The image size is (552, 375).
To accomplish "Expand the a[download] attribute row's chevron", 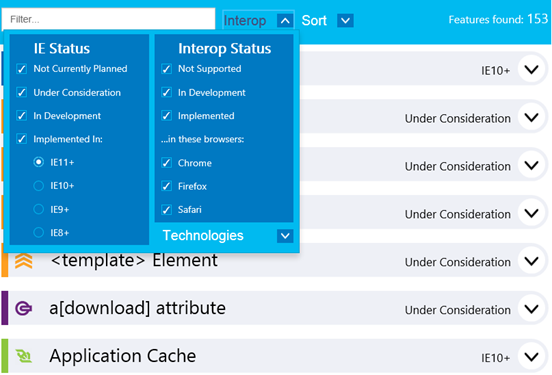I will click(531, 309).
